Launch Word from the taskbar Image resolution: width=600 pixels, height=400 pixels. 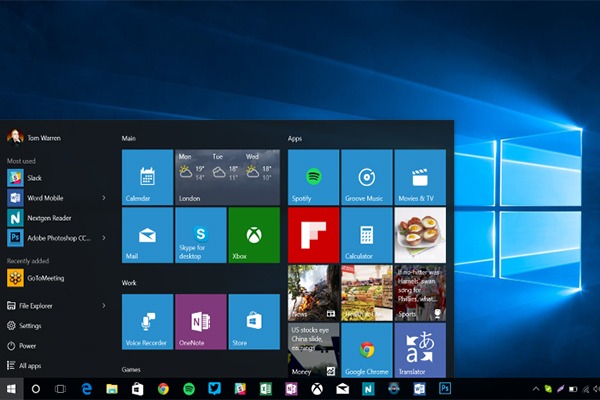coord(419,389)
